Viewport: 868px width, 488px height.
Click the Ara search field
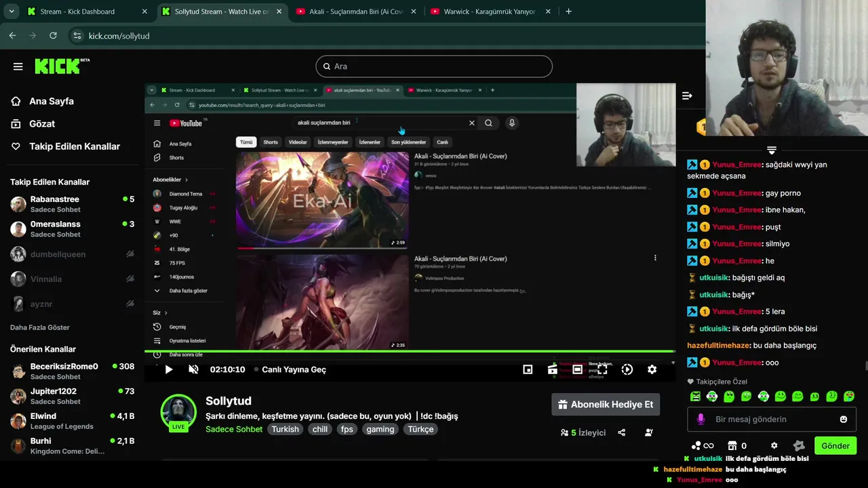click(434, 66)
